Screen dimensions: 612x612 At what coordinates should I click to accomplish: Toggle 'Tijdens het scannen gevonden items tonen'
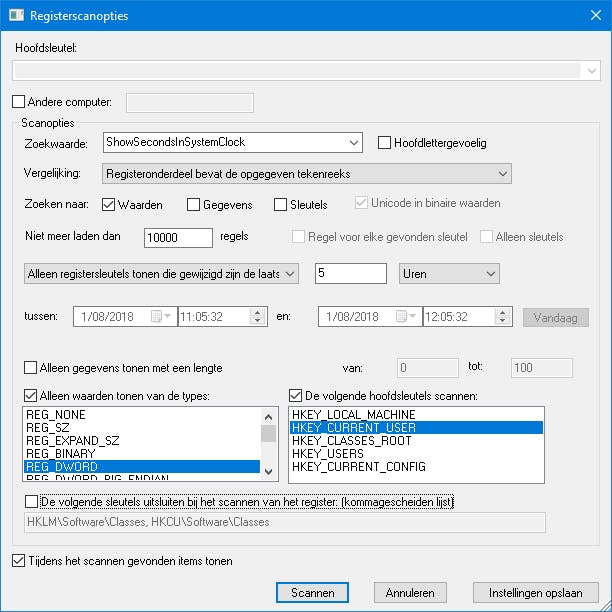tap(18, 561)
